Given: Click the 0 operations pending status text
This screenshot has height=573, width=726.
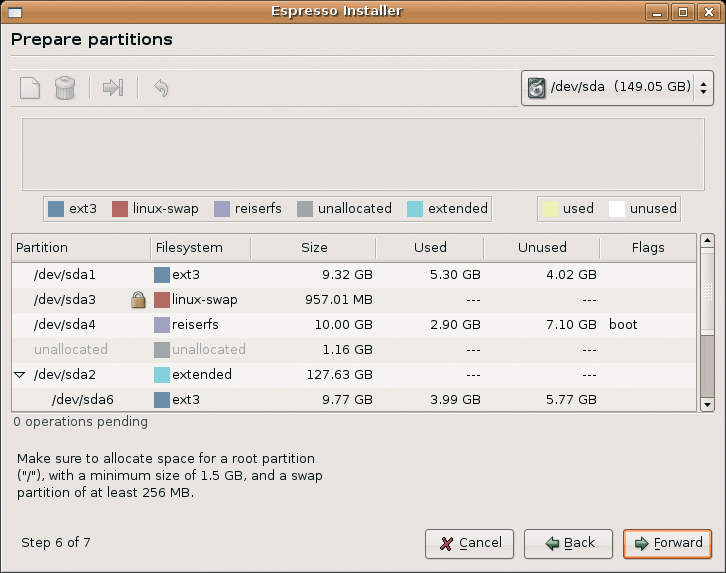Looking at the screenshot, I should [81, 422].
